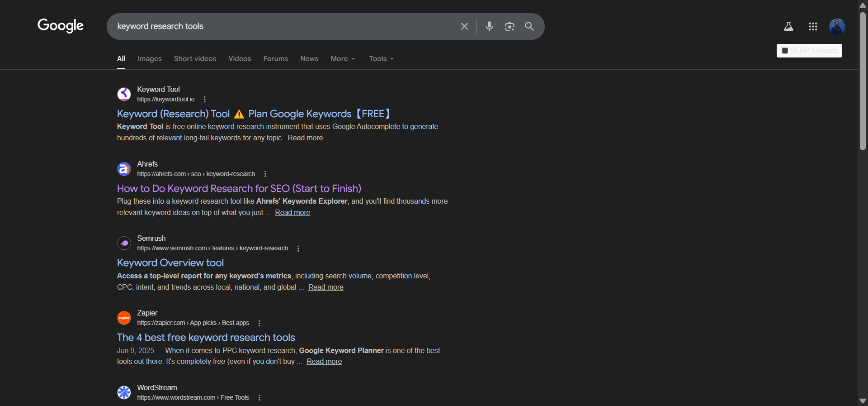Image resolution: width=868 pixels, height=406 pixels.
Task: Open The 4 best free keyword tools link
Action: 206,338
